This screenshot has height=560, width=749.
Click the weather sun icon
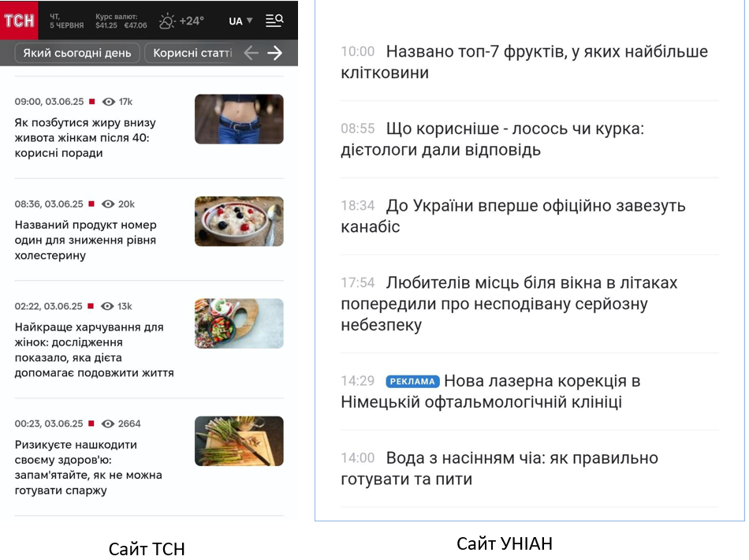[x=167, y=21]
